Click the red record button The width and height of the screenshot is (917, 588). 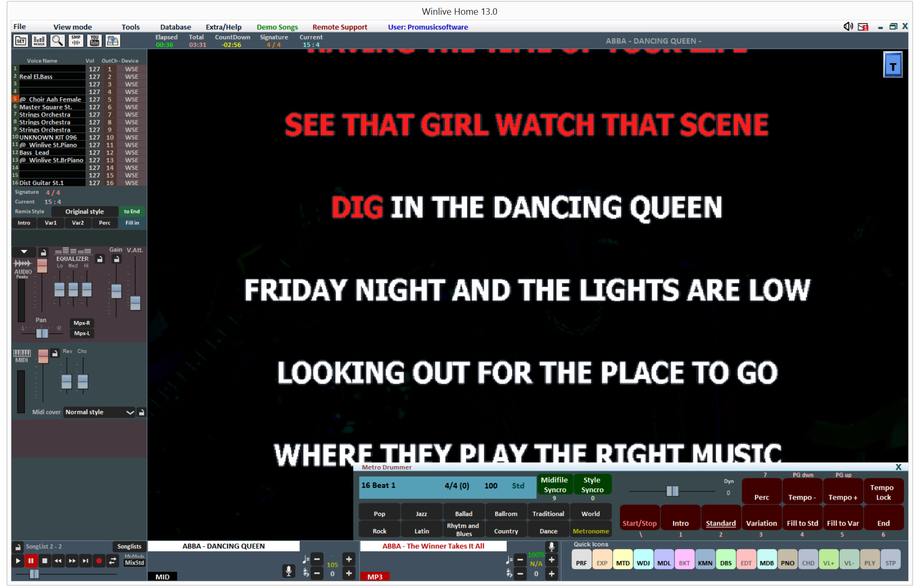click(x=99, y=561)
